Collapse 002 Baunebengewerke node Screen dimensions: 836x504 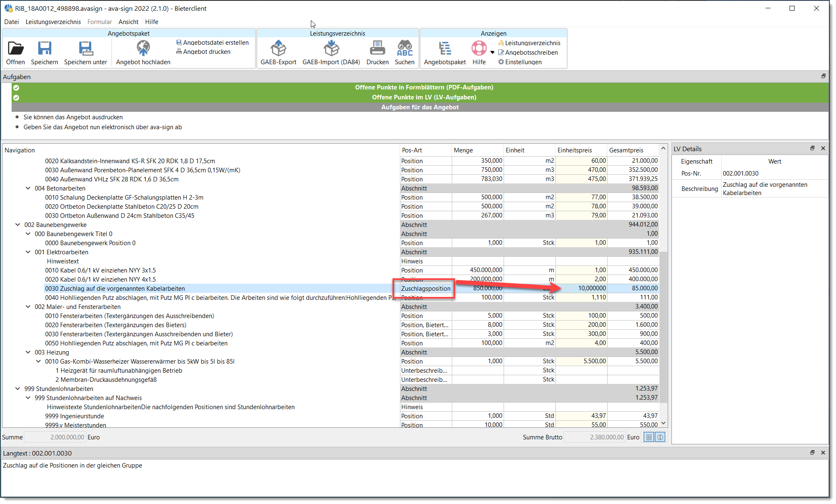(17, 225)
